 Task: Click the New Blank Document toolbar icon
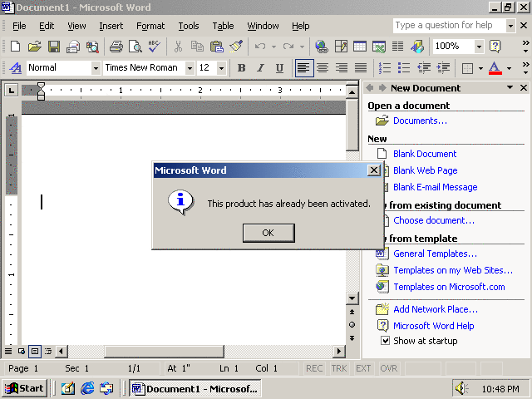coord(15,47)
